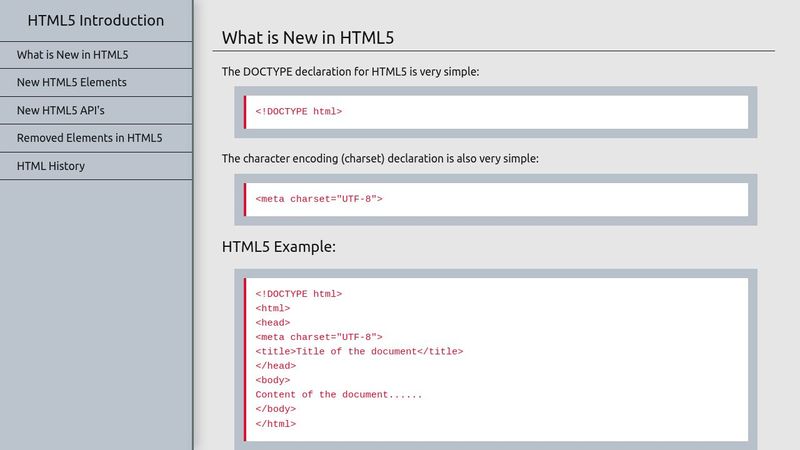The width and height of the screenshot is (800, 450).
Task: Click the character encoding declaration sentence
Action: tap(380, 159)
